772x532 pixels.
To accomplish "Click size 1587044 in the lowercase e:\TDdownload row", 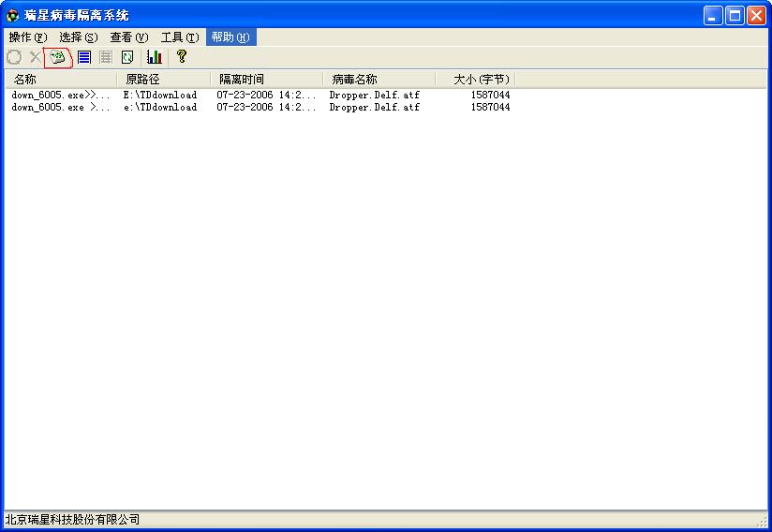I will click(x=490, y=107).
